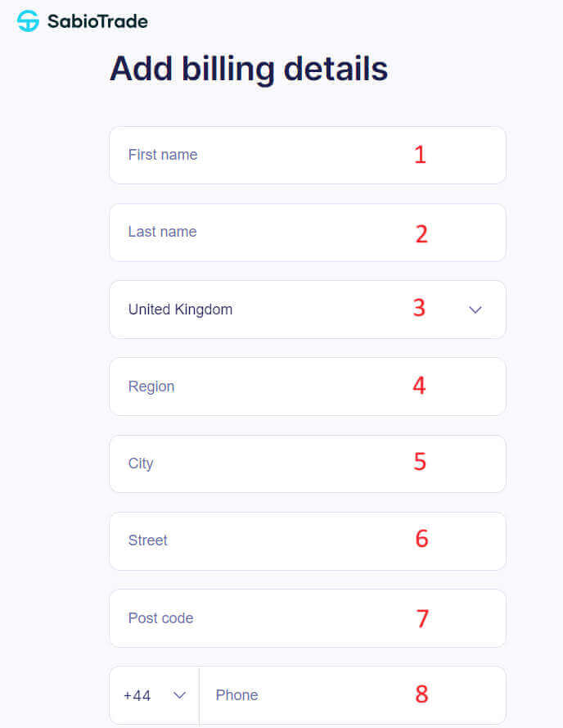The image size is (563, 728).
Task: Click the First name placeholder text
Action: 162,155
